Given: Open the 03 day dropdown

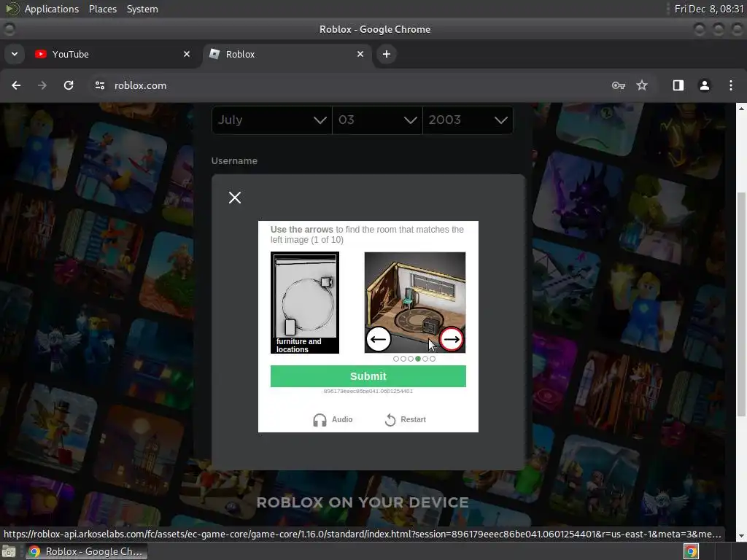Looking at the screenshot, I should tap(377, 120).
